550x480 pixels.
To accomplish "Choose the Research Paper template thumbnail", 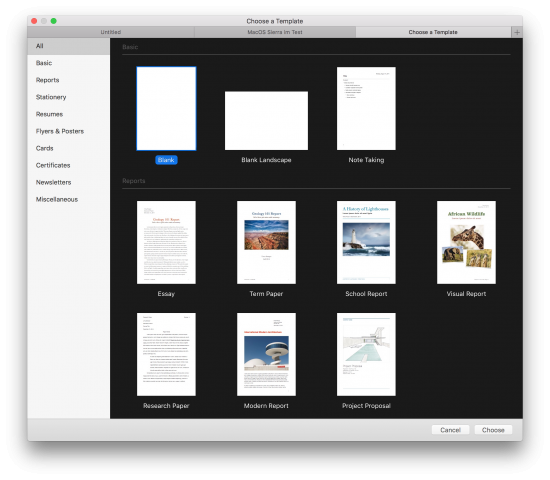I will pos(166,354).
